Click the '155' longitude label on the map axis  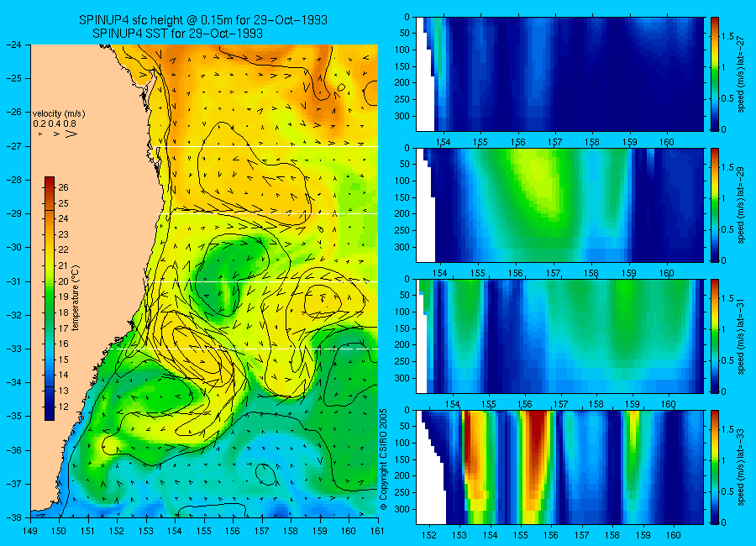pyautogui.click(x=204, y=531)
